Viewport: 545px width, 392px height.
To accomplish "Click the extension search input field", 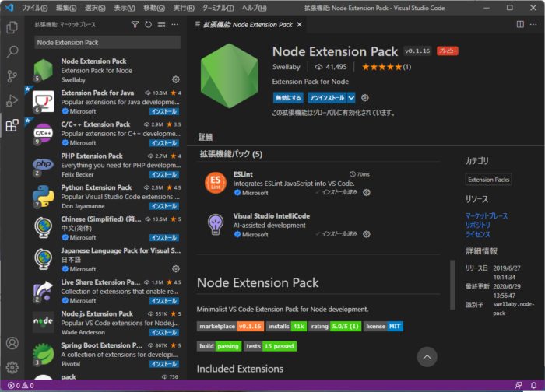I will point(105,42).
